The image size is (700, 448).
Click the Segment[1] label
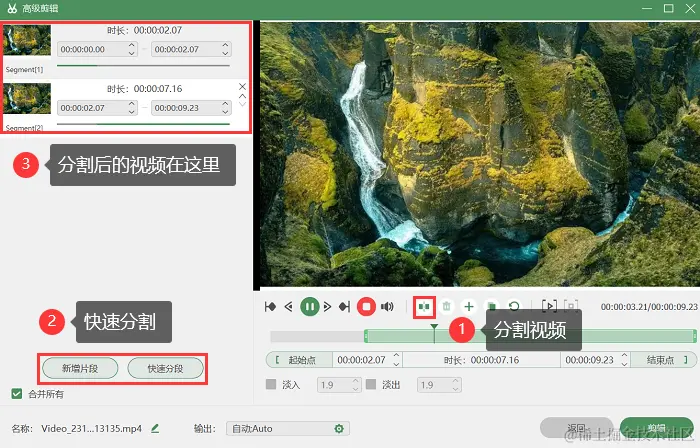[x=24, y=70]
